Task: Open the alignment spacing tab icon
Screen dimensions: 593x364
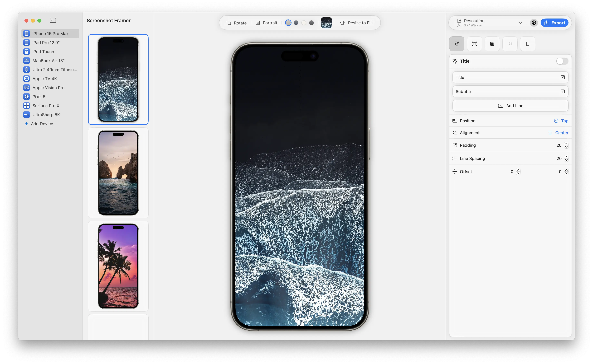Action: click(510, 44)
